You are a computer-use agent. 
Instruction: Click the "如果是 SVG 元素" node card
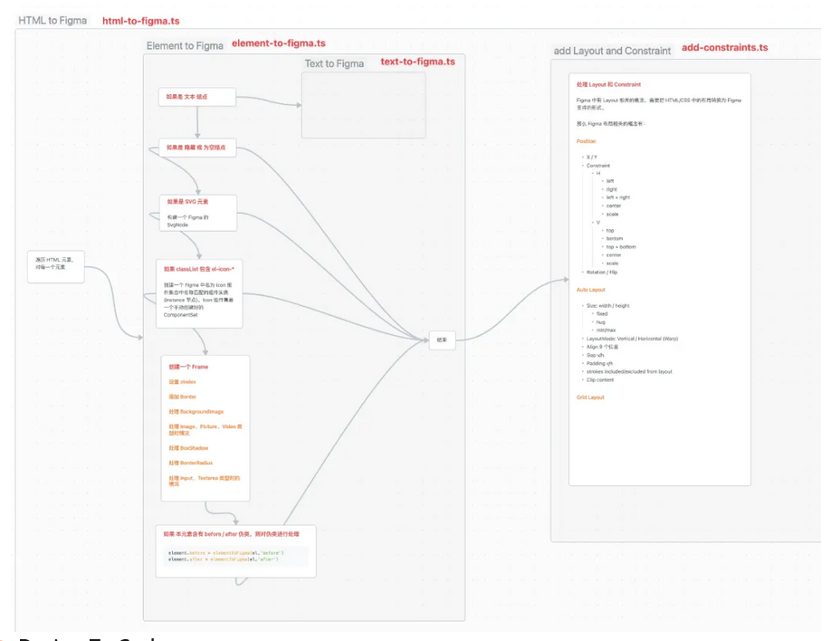click(x=196, y=212)
